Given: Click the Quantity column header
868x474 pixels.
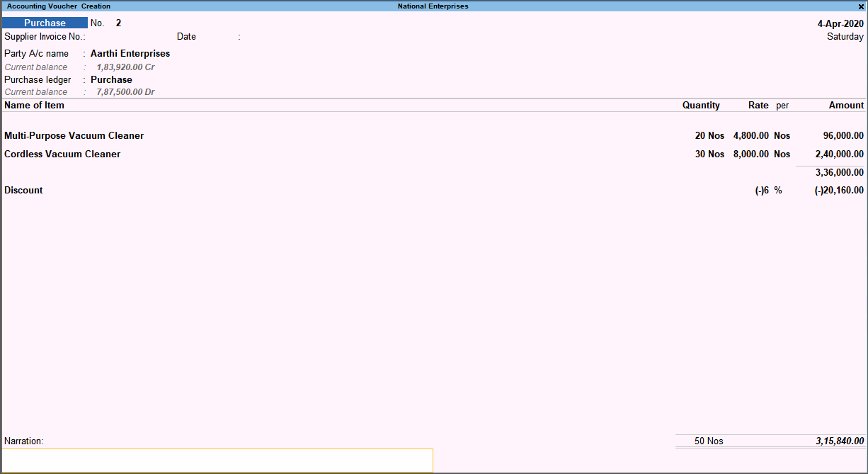Looking at the screenshot, I should point(701,105).
